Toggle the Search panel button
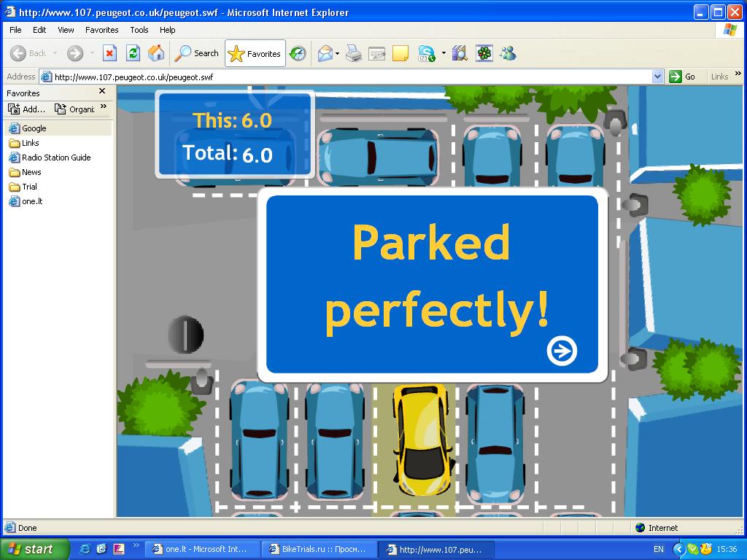Viewport: 747px width, 560px height. click(x=196, y=53)
